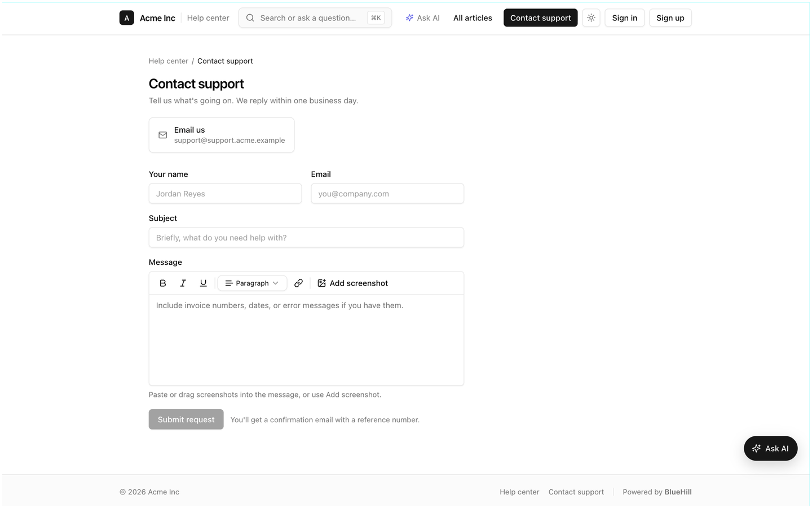Click the Acme Inc logo icon
Screen dimensions: 812x508
tap(127, 18)
